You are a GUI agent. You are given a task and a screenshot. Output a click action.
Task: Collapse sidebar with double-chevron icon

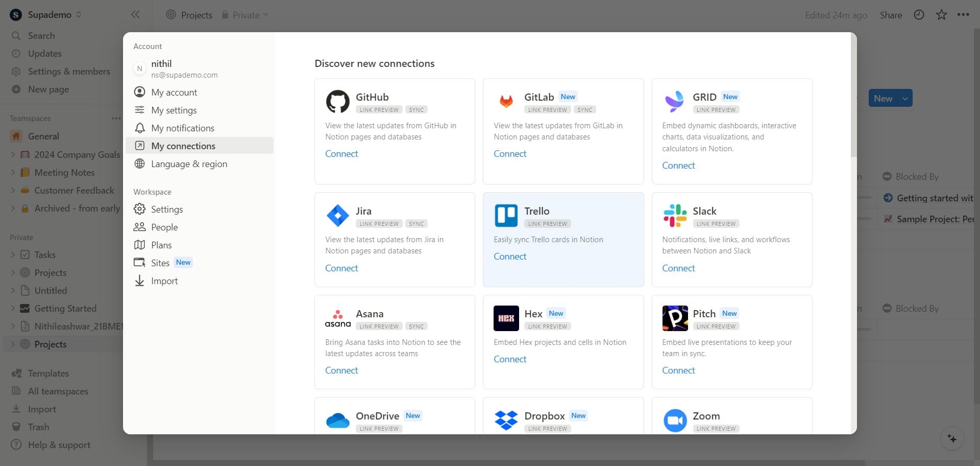[135, 15]
